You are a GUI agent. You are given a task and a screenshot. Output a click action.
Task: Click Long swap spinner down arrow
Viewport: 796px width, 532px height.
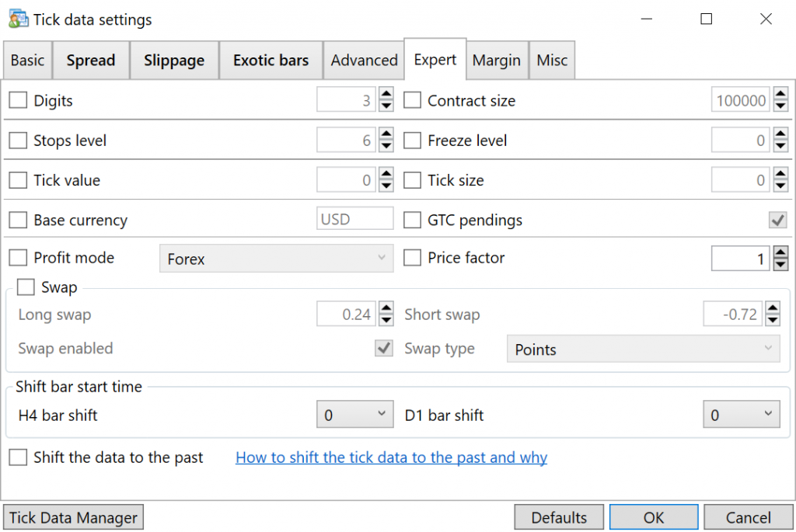[x=386, y=320]
